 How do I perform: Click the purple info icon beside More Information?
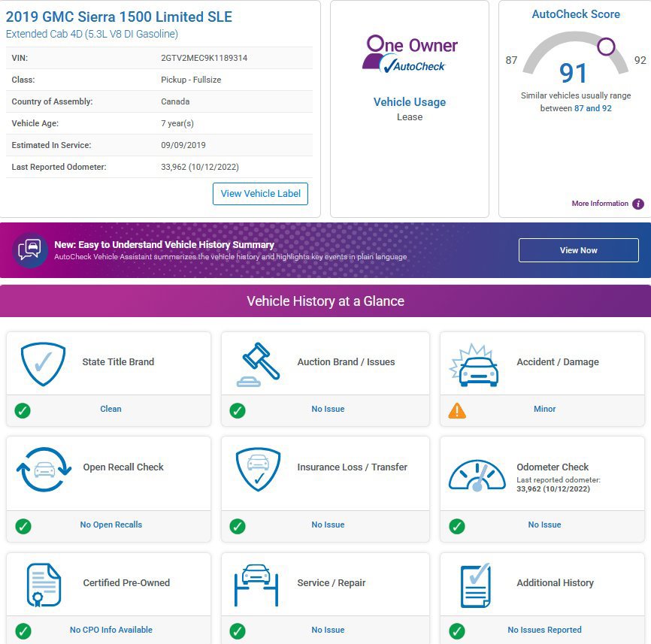[x=638, y=204]
